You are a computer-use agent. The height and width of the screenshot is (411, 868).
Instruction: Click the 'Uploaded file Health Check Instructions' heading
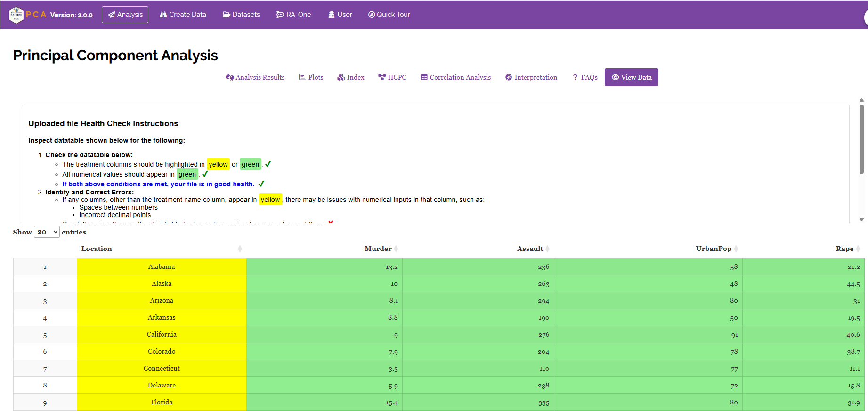coord(103,123)
